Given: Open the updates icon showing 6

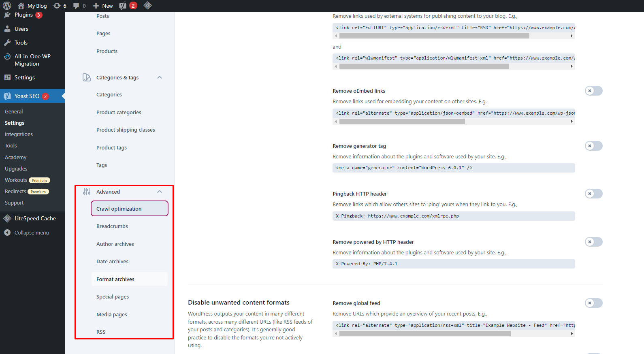Looking at the screenshot, I should pyautogui.click(x=57, y=6).
